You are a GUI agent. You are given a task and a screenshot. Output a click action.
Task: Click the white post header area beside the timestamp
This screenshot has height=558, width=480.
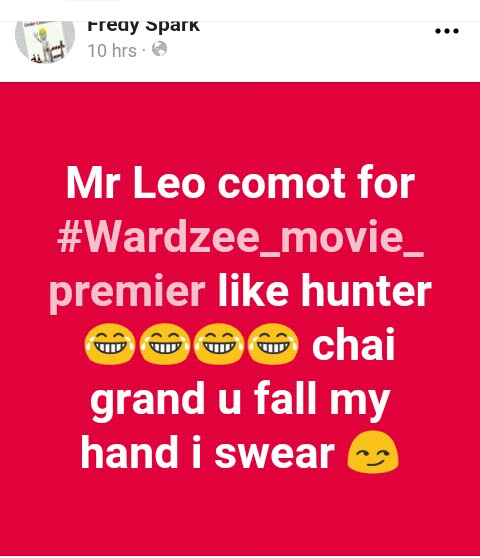click(299, 50)
